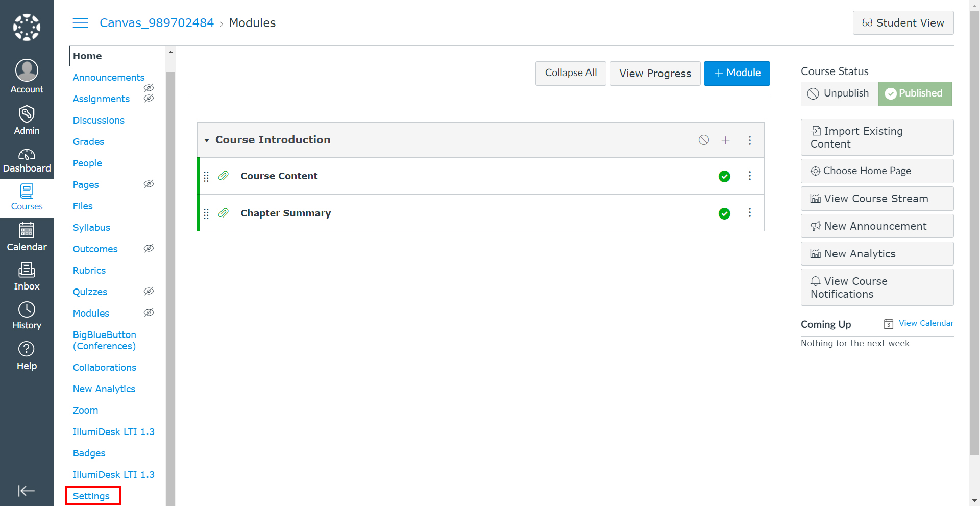
Task: Open the Calendar icon in sidebar
Action: [27, 231]
